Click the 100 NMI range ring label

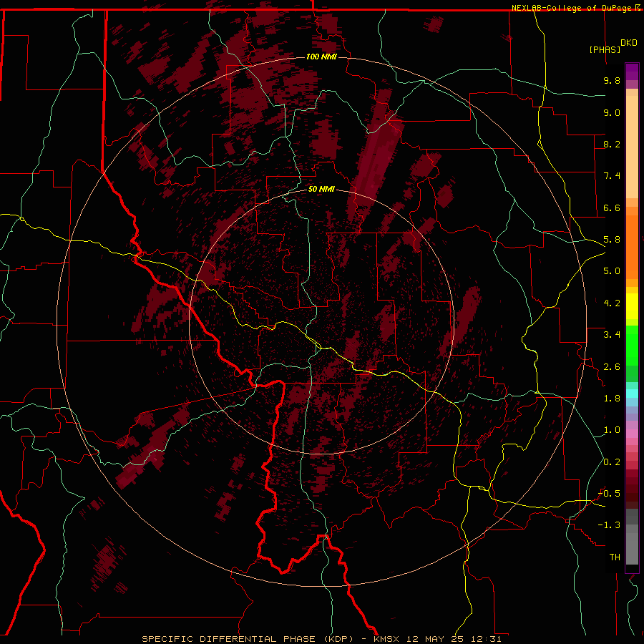coord(321,57)
